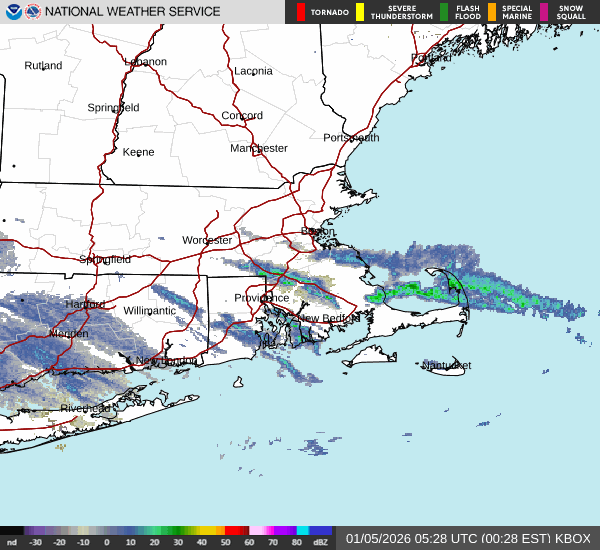
Task: Click the green Flash Flood legend swatch
Action: coord(444,12)
